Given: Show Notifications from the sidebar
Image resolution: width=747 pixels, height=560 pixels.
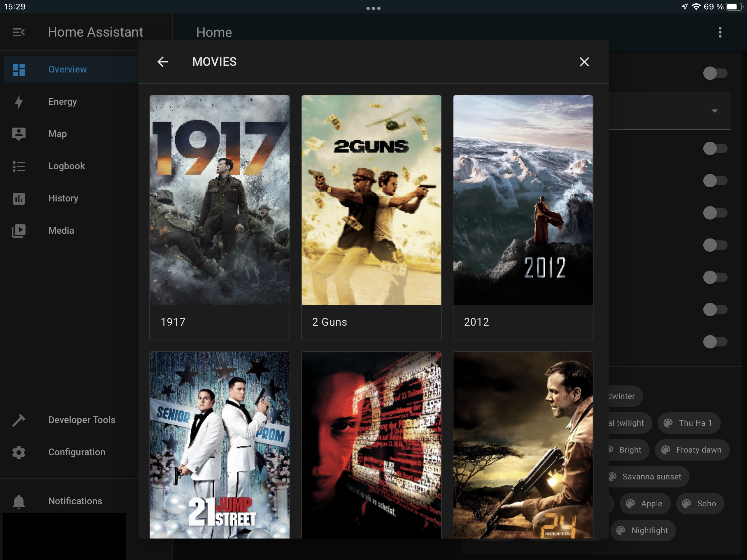Looking at the screenshot, I should (71, 501).
